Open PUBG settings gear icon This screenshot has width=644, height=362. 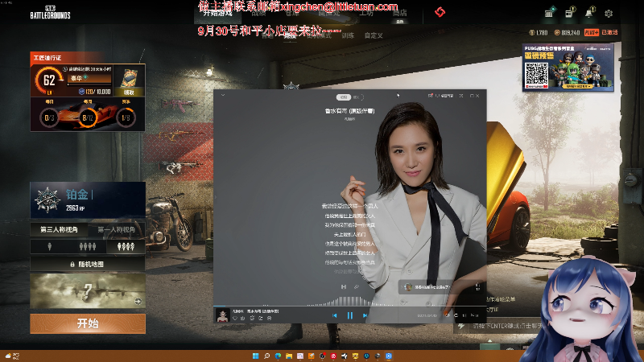click(609, 13)
